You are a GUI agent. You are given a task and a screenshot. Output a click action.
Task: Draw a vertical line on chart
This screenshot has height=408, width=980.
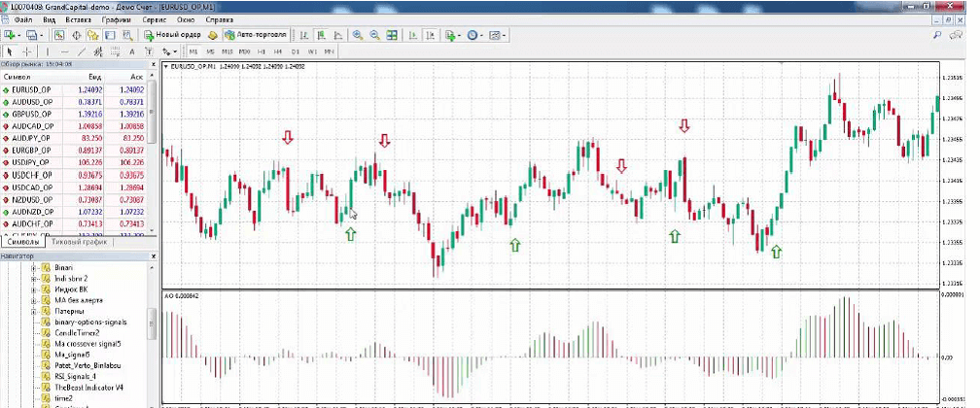pyautogui.click(x=47, y=51)
